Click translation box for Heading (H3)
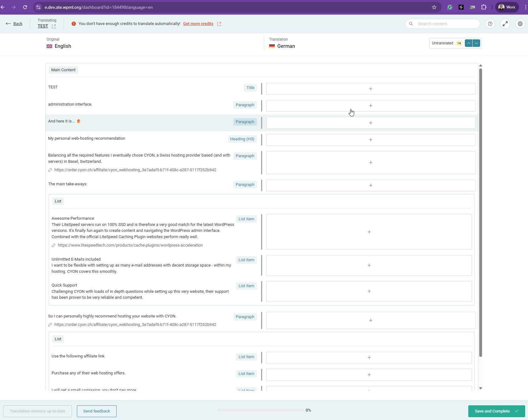 click(x=371, y=140)
